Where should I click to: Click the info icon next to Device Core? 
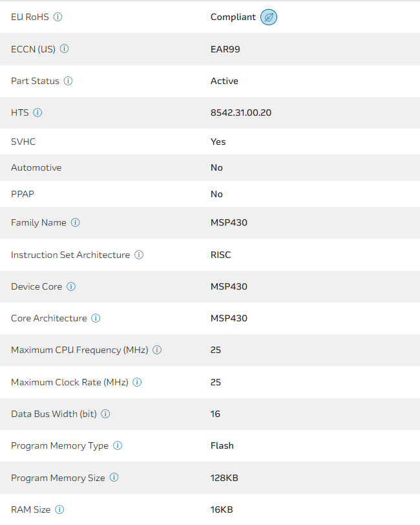[x=71, y=286]
